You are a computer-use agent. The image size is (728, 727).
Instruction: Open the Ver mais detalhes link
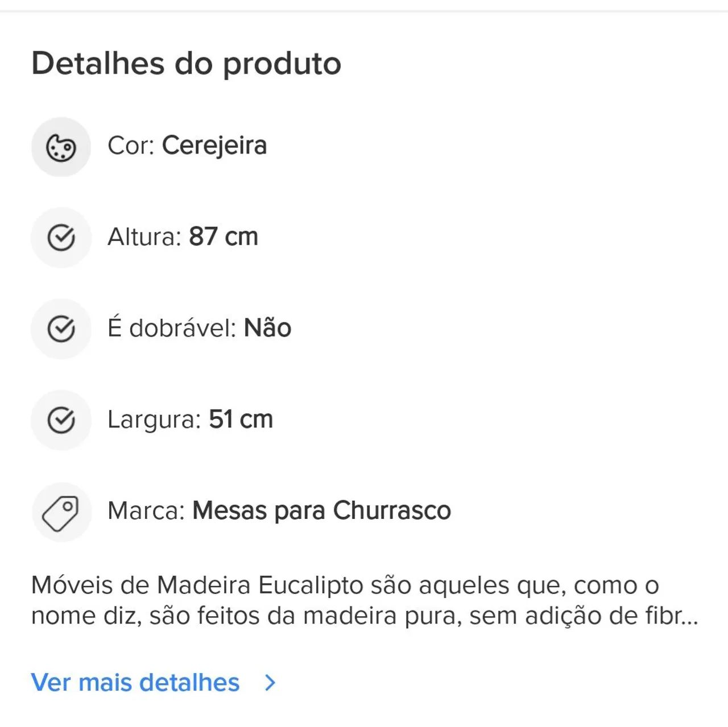(x=135, y=682)
